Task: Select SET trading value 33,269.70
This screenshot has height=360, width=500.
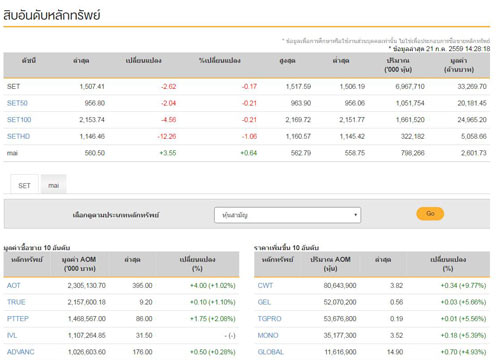Action: pos(472,87)
